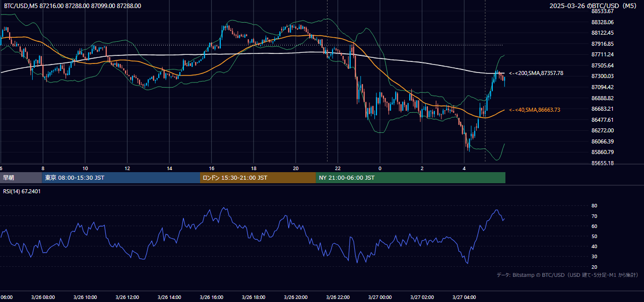Click price axis value 86066.39

[x=602, y=141]
